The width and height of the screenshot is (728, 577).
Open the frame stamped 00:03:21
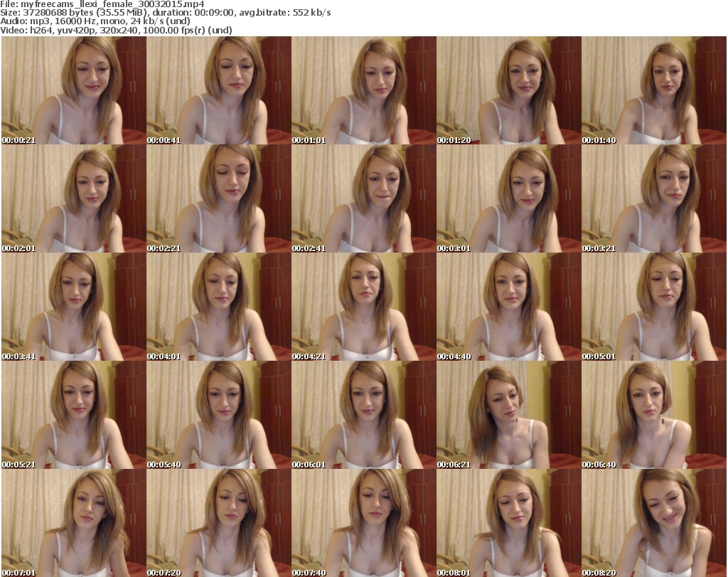click(654, 198)
